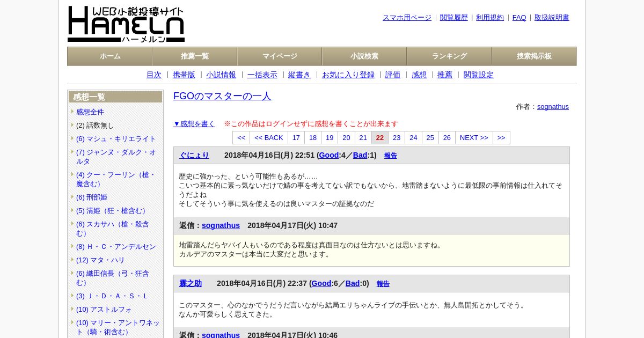Open the 評価 link

(x=393, y=75)
